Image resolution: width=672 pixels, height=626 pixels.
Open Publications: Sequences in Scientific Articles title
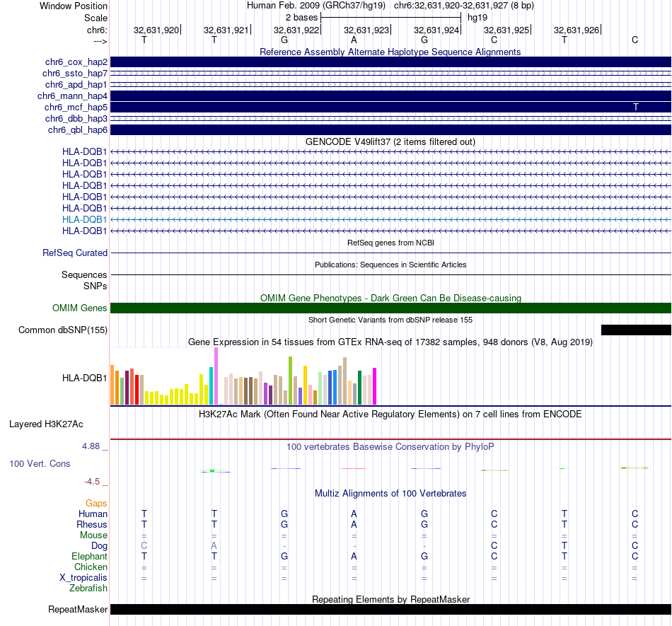390,265
